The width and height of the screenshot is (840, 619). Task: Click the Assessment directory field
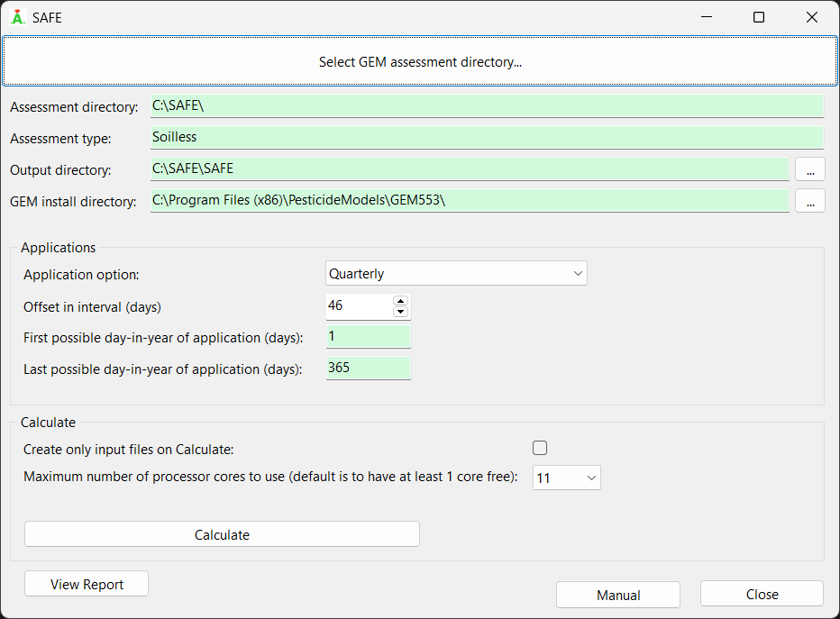coord(487,106)
